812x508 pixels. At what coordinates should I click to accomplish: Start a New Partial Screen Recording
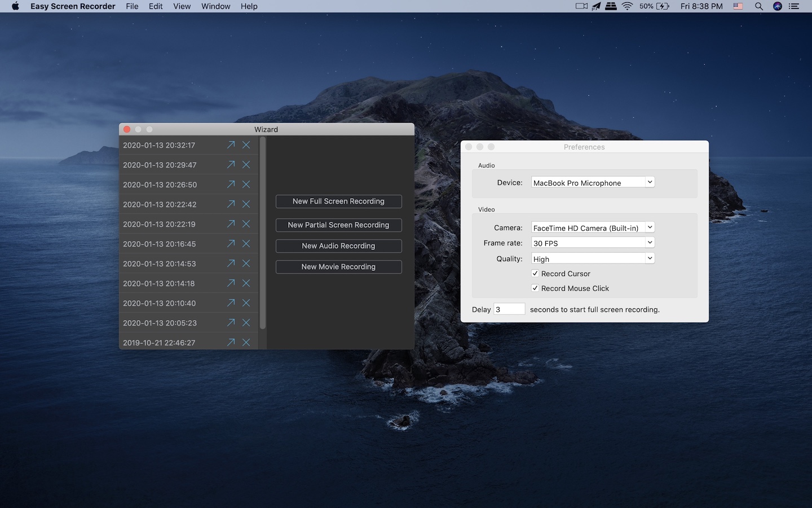338,225
